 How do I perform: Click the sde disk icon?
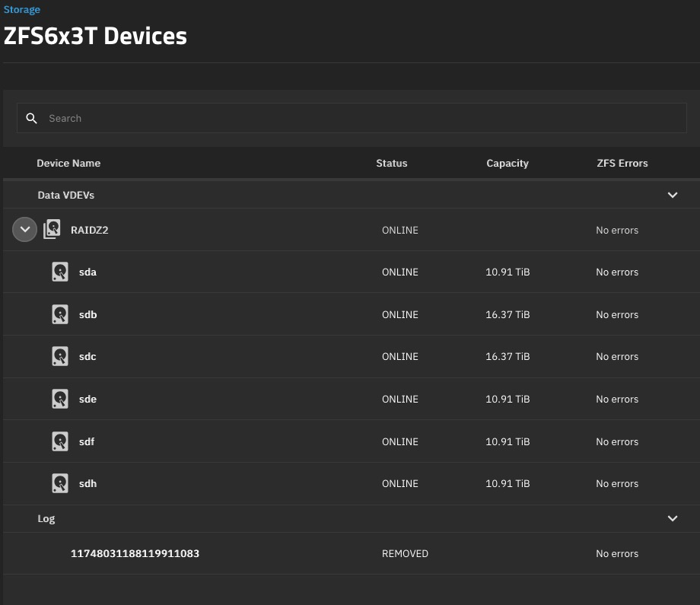coord(60,399)
